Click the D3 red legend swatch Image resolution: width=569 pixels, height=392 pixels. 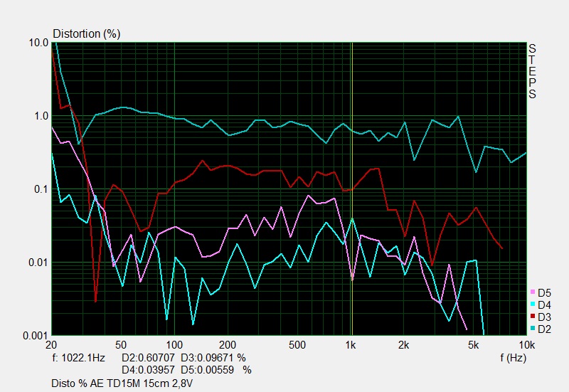coord(532,317)
